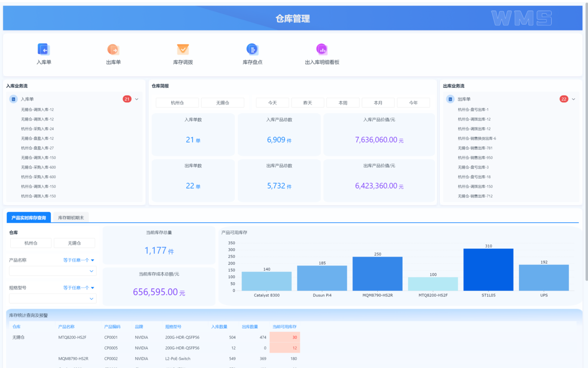Click the red 22 badge on 出库单
The image size is (588, 368).
[564, 99]
